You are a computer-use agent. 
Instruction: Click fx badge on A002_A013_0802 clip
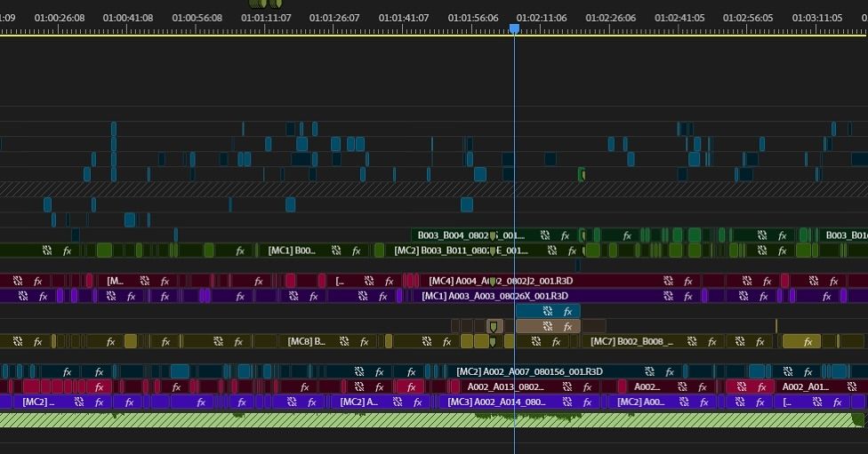coord(587,387)
